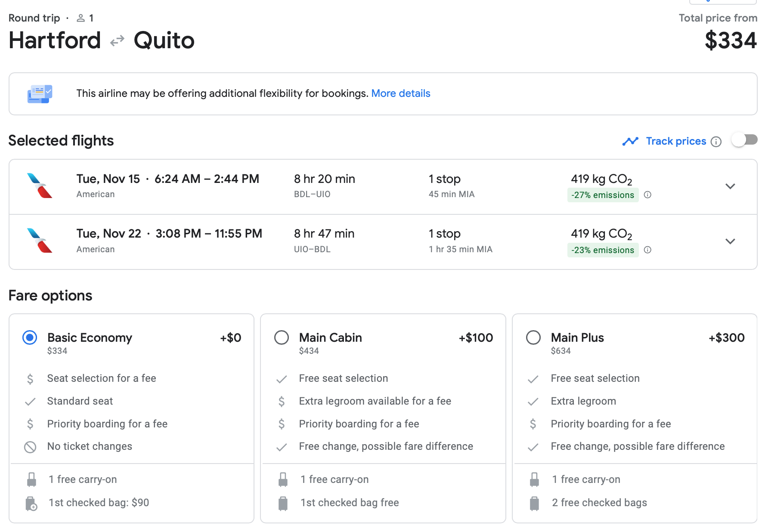The height and width of the screenshot is (532, 762).
Task: Open the More details link in banner
Action: tap(400, 93)
